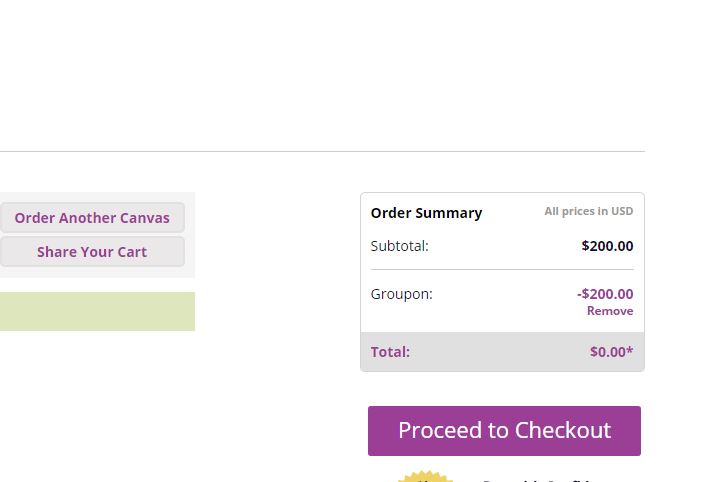701x482 pixels.
Task: Click the Total label
Action: 390,352
